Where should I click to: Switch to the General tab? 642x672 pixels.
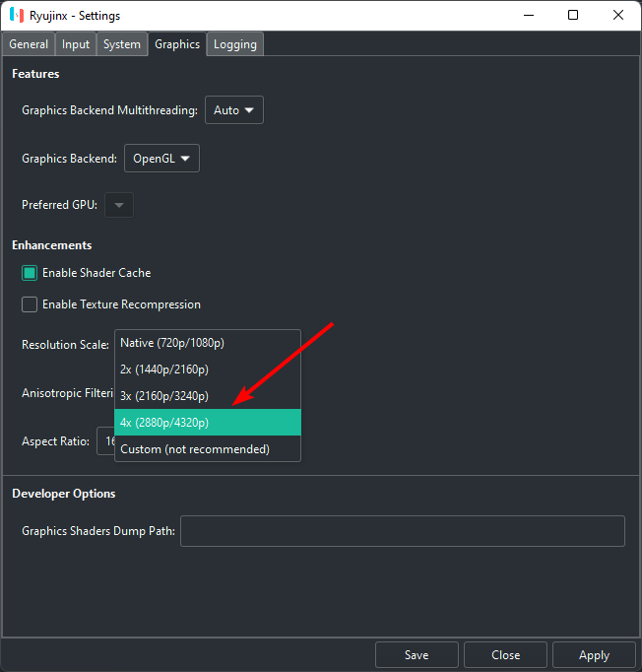[x=29, y=44]
